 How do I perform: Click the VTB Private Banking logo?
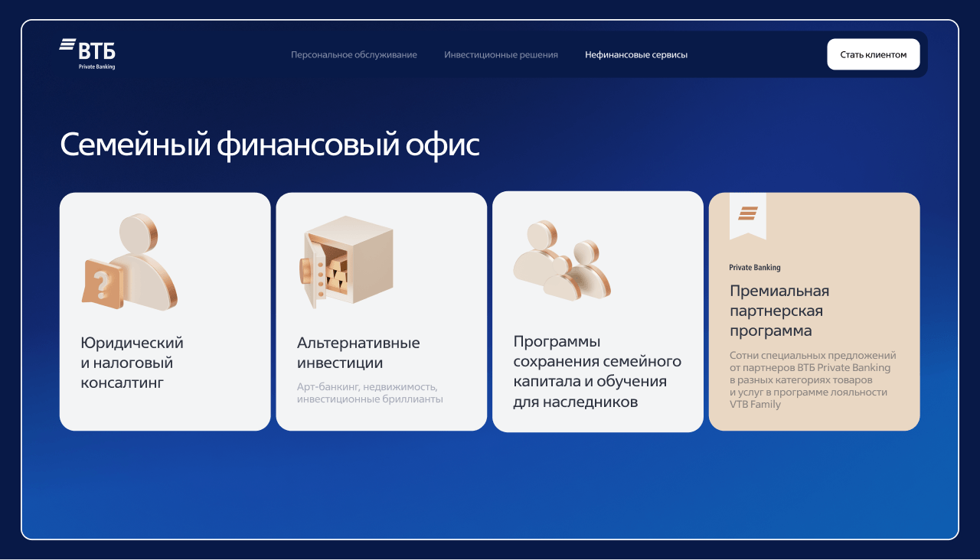(87, 54)
